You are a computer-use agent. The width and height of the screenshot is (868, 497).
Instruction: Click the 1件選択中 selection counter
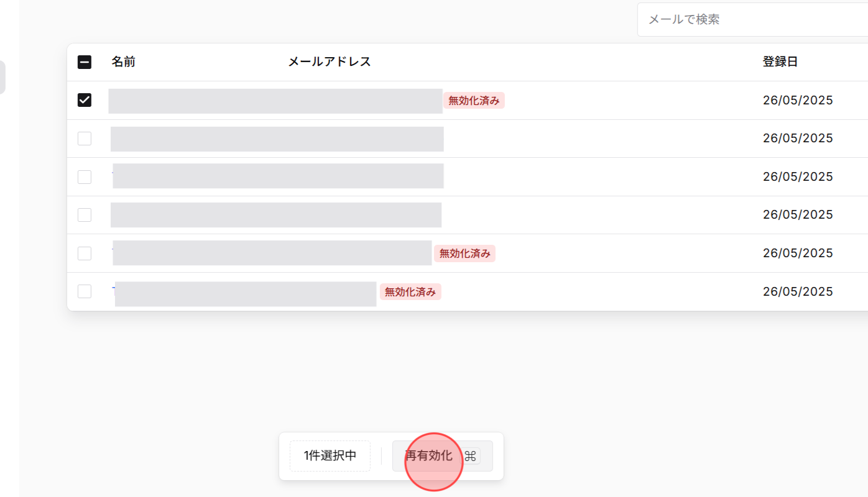click(330, 455)
